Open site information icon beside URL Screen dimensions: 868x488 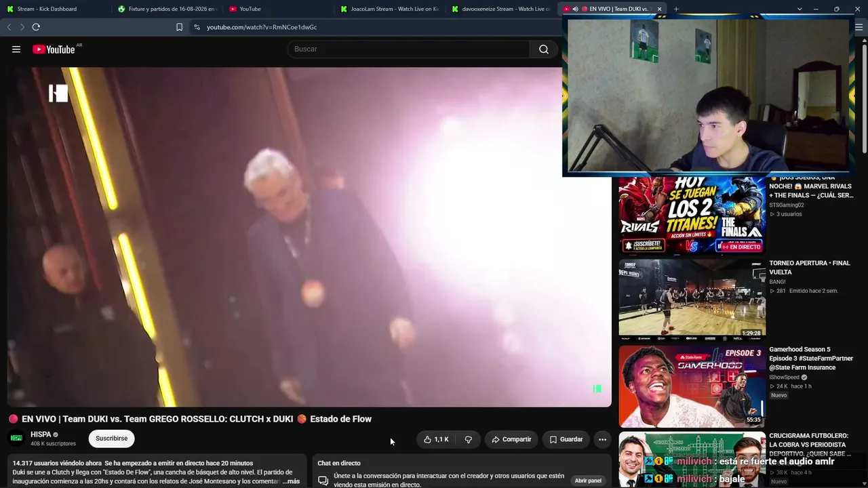pos(197,27)
